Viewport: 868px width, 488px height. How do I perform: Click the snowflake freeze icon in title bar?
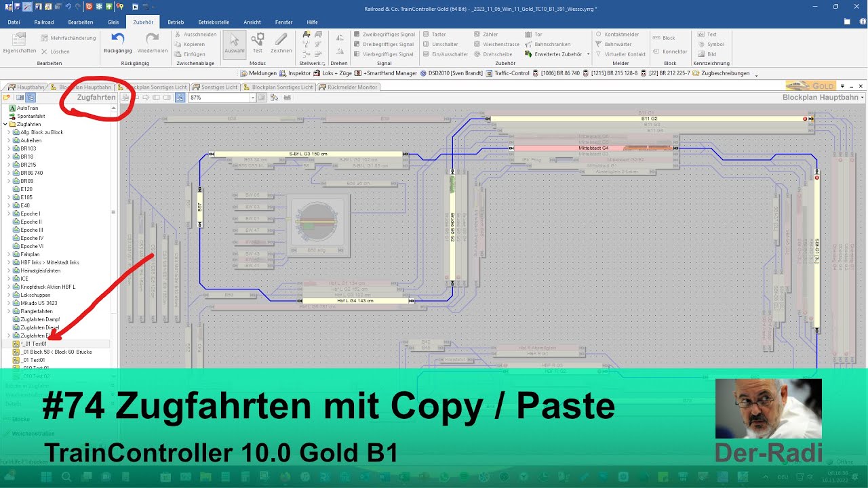(x=100, y=6)
